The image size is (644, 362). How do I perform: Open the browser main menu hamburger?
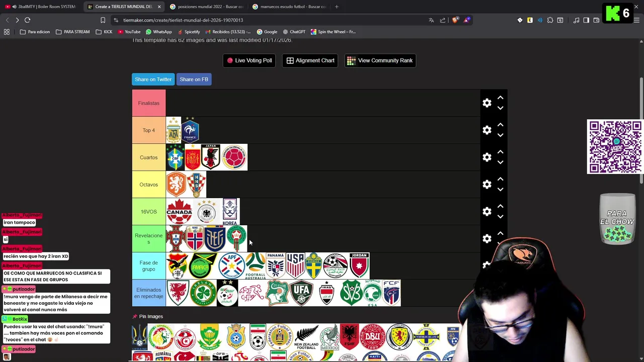click(x=636, y=20)
